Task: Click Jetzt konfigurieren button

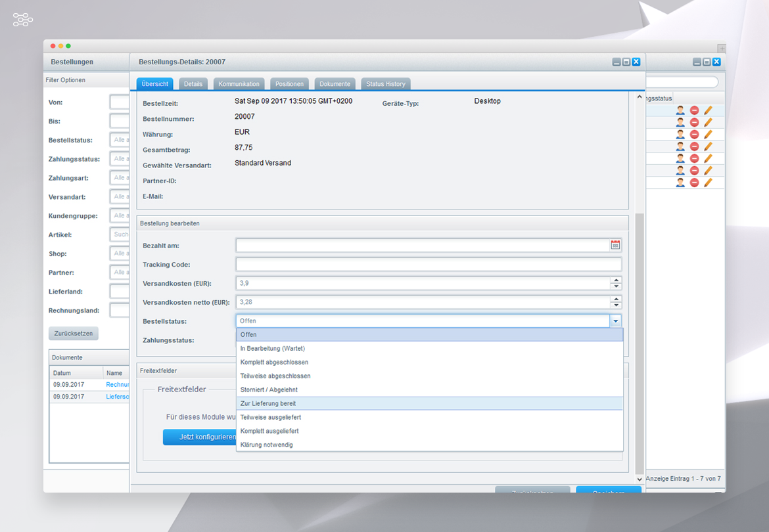Action: 200,437
